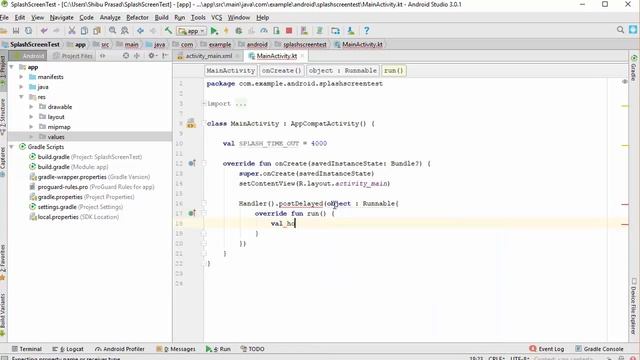640x360 pixels.
Task: Expand the drawable folder node
Action: point(31,107)
